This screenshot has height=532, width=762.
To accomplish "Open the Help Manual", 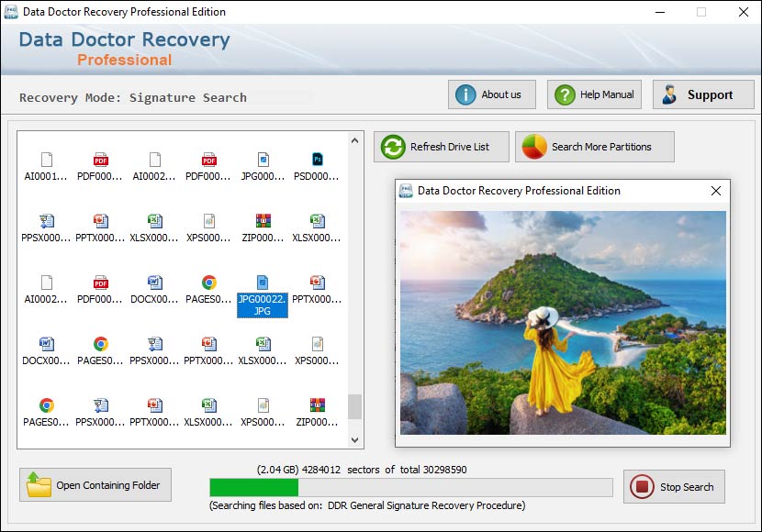I will [x=594, y=94].
